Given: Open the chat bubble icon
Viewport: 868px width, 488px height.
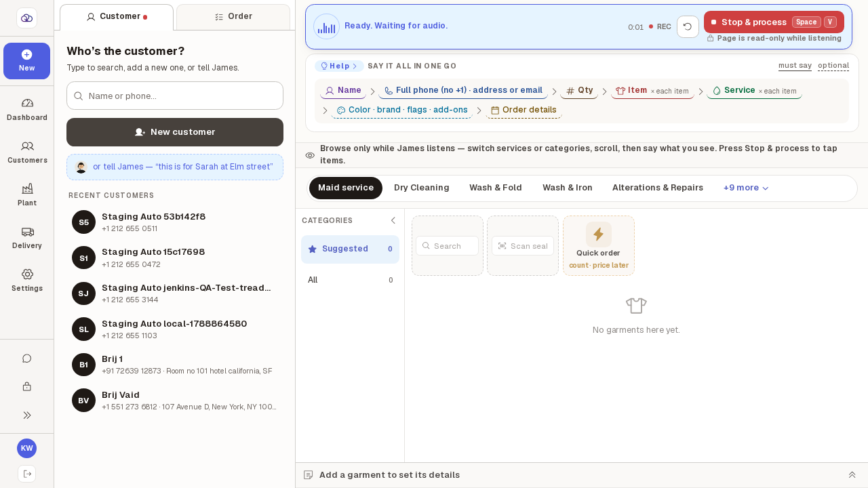Looking at the screenshot, I should click(x=27, y=359).
